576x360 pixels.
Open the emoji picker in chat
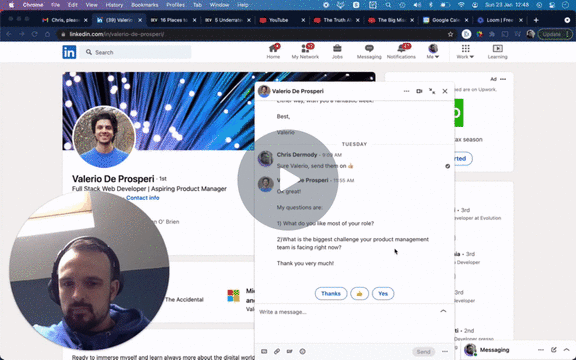point(303,352)
